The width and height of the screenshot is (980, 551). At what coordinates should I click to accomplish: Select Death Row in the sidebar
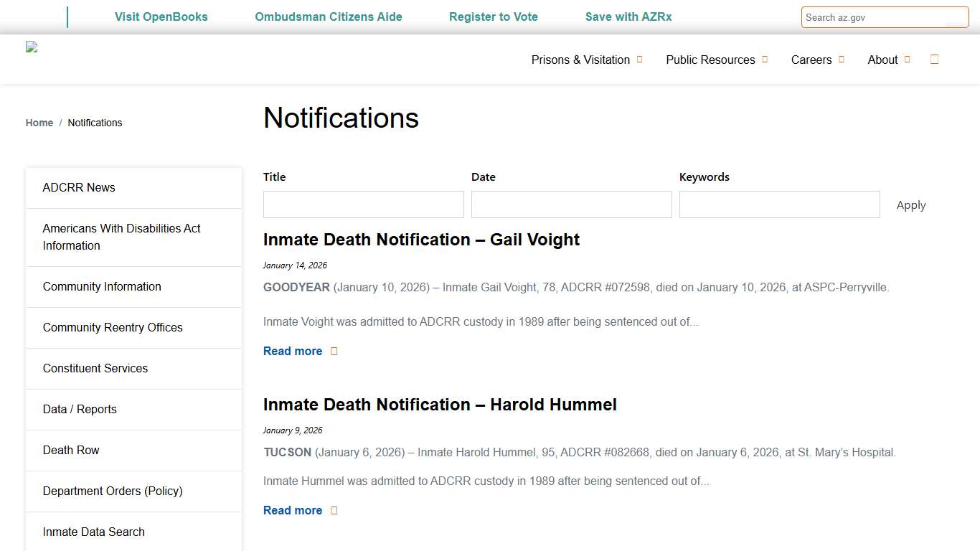[x=71, y=450]
